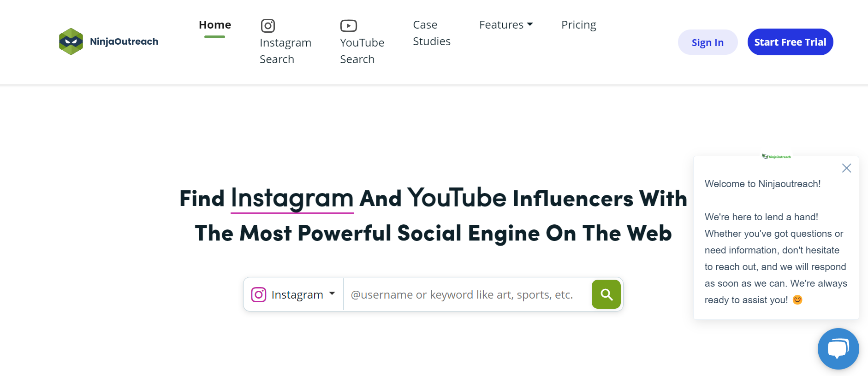Open the YouTube Search nav link
Screen dimensions: 868x376
coord(362,51)
